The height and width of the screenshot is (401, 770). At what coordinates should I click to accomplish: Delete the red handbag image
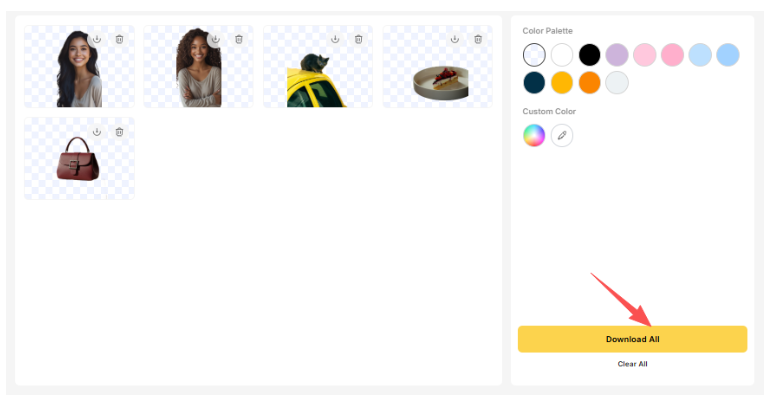coord(119,132)
